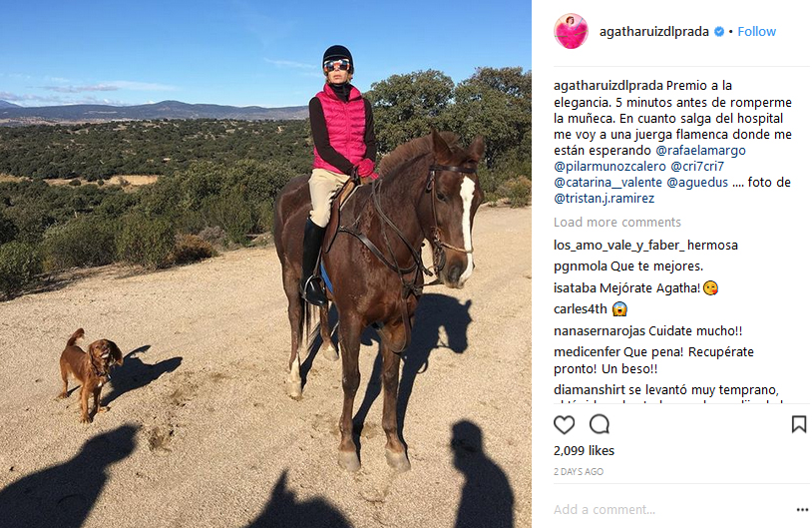This screenshot has height=528, width=812.
Task: Follow the agatharuizdlprada account
Action: (756, 32)
